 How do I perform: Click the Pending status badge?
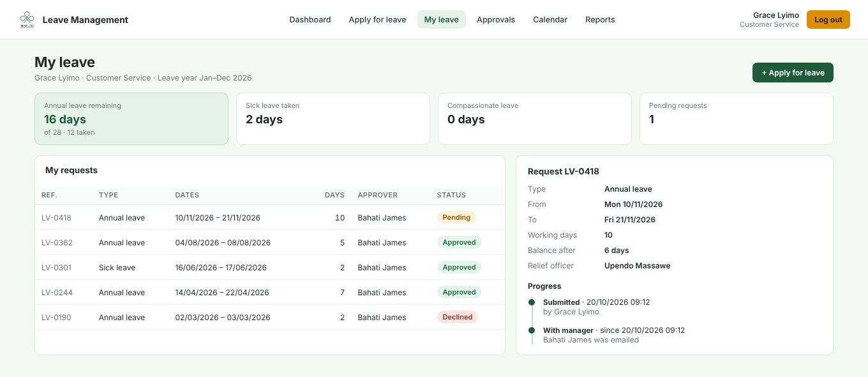pos(456,217)
